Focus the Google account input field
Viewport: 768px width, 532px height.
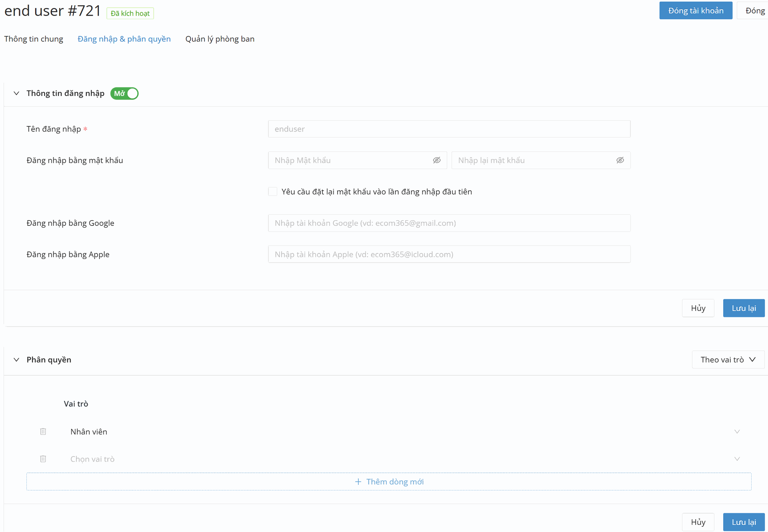(x=449, y=223)
